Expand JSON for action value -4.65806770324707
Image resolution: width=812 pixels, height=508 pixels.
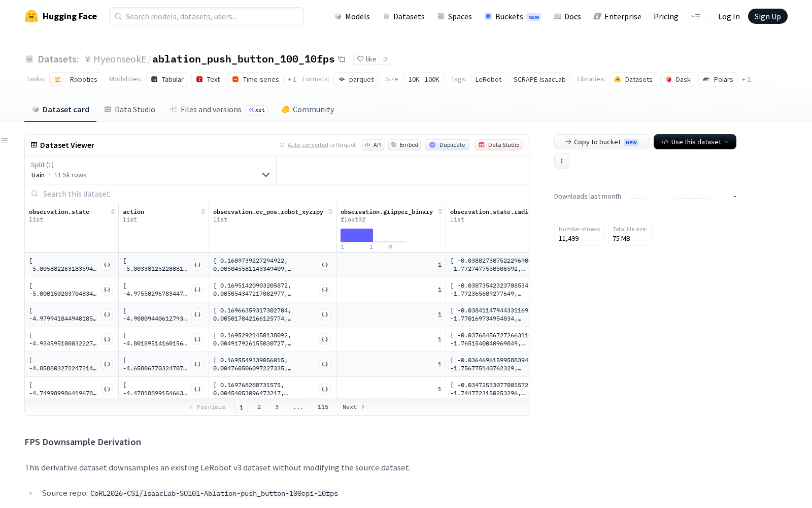click(197, 364)
